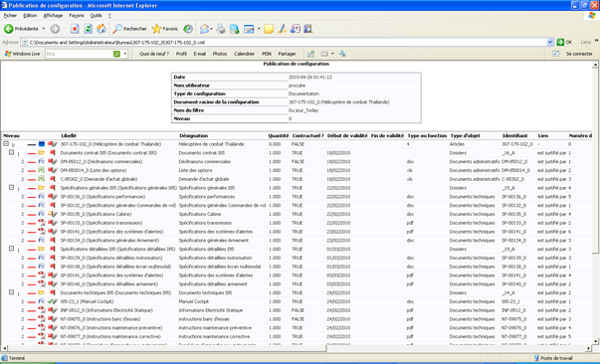Open the Affichage menu

point(53,16)
